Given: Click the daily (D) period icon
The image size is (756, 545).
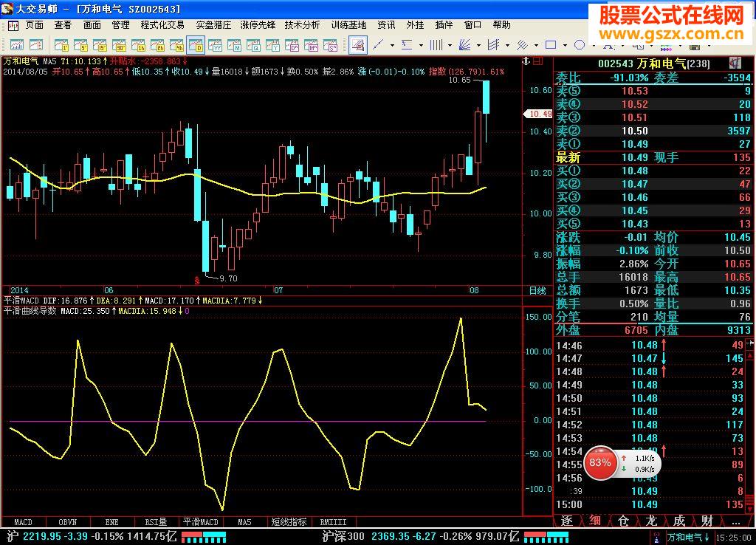Looking at the screenshot, I should point(196,45).
